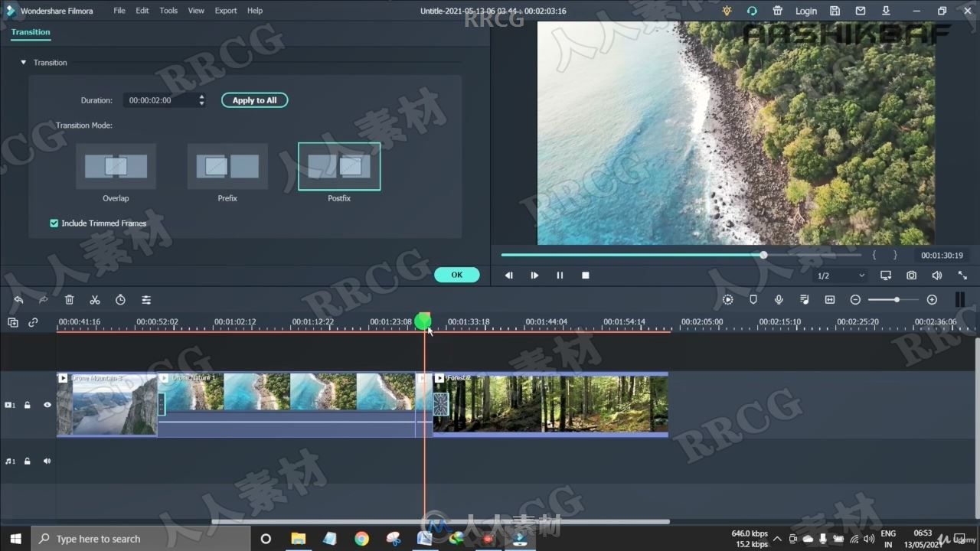Zoom in the timeline with plus icon
This screenshot has width=980, height=551.
pyautogui.click(x=932, y=300)
